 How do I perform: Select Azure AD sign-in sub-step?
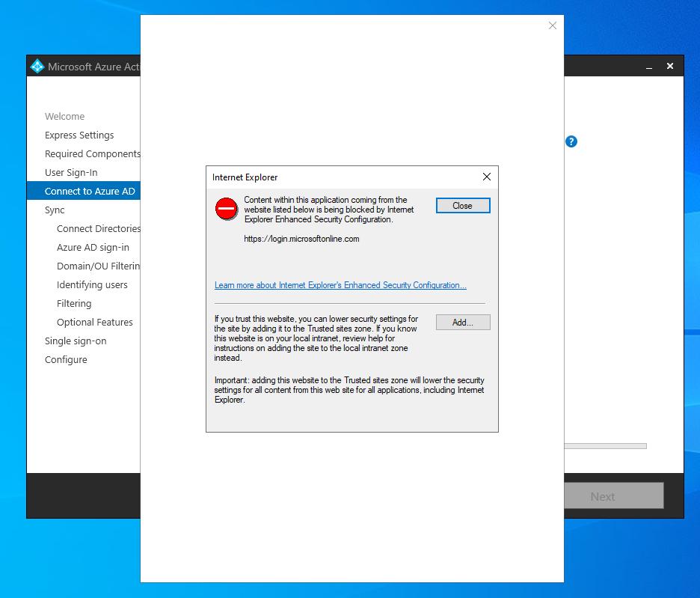(x=93, y=247)
